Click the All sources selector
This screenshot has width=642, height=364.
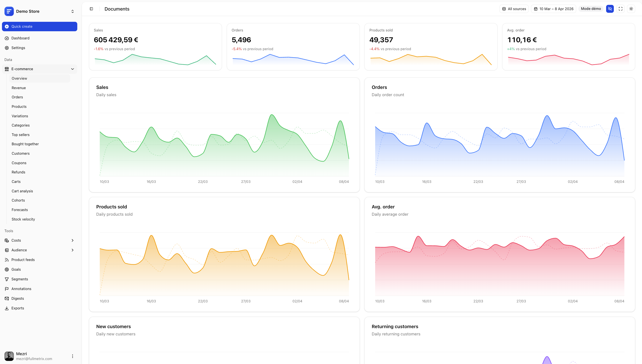point(514,9)
